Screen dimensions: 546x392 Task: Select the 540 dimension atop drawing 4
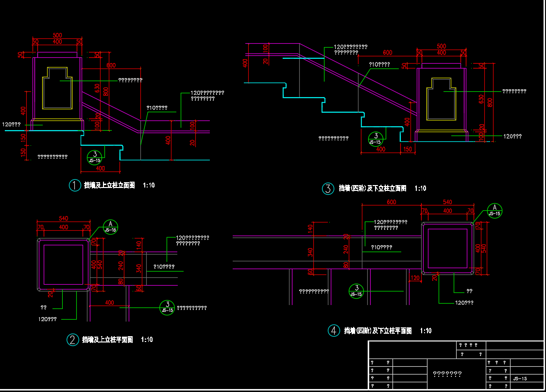pyautogui.click(x=447, y=202)
